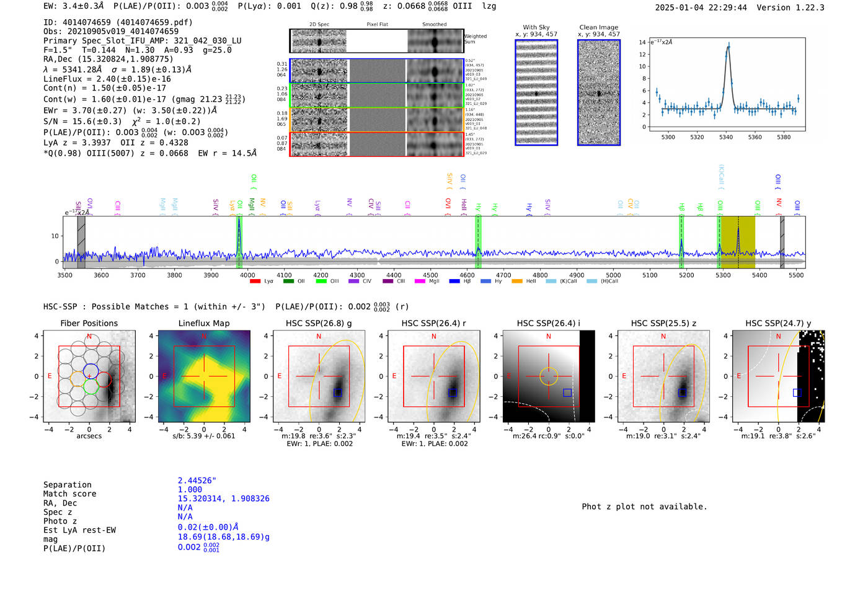Select the HSC SSP(26.4) r cutout
Viewport: 868px width, 591px height.
pyautogui.click(x=433, y=376)
